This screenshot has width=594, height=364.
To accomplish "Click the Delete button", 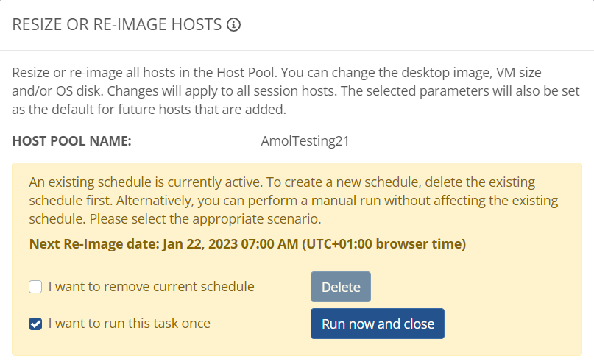I will [x=340, y=287].
